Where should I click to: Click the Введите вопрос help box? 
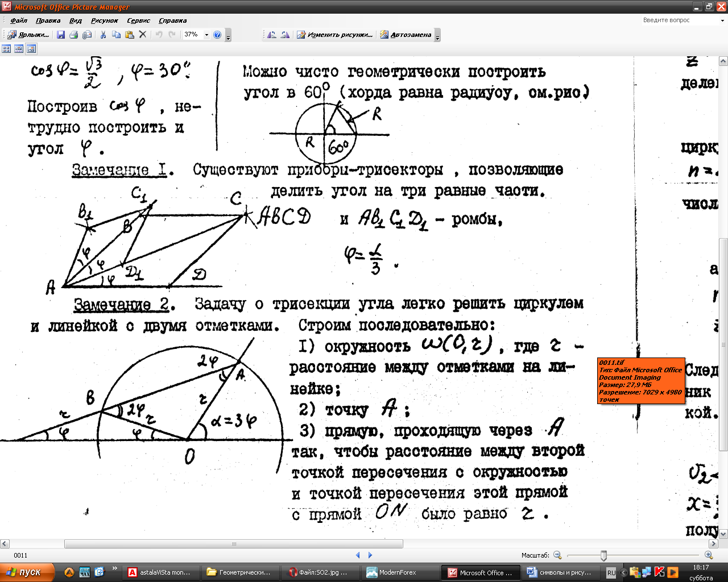coord(680,20)
